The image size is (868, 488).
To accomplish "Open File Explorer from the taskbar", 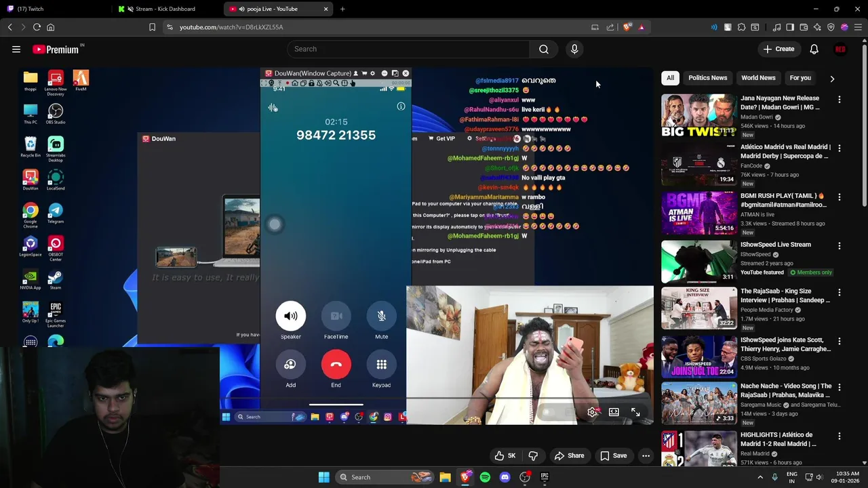I will [445, 477].
